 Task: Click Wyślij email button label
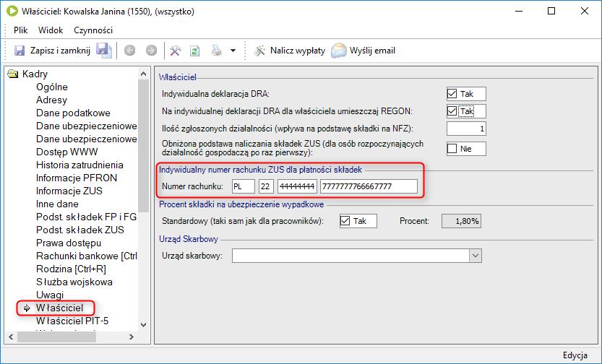pyautogui.click(x=372, y=51)
